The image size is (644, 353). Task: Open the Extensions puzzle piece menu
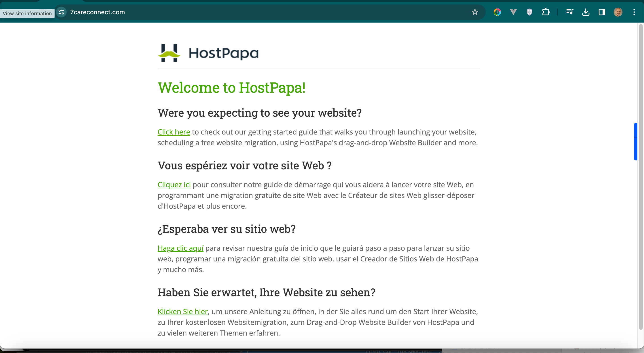pyautogui.click(x=546, y=12)
